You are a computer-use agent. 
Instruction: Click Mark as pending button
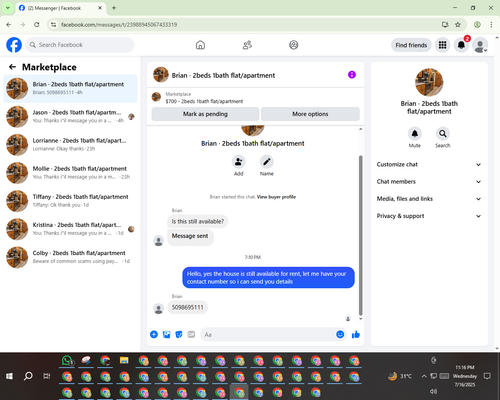click(205, 114)
